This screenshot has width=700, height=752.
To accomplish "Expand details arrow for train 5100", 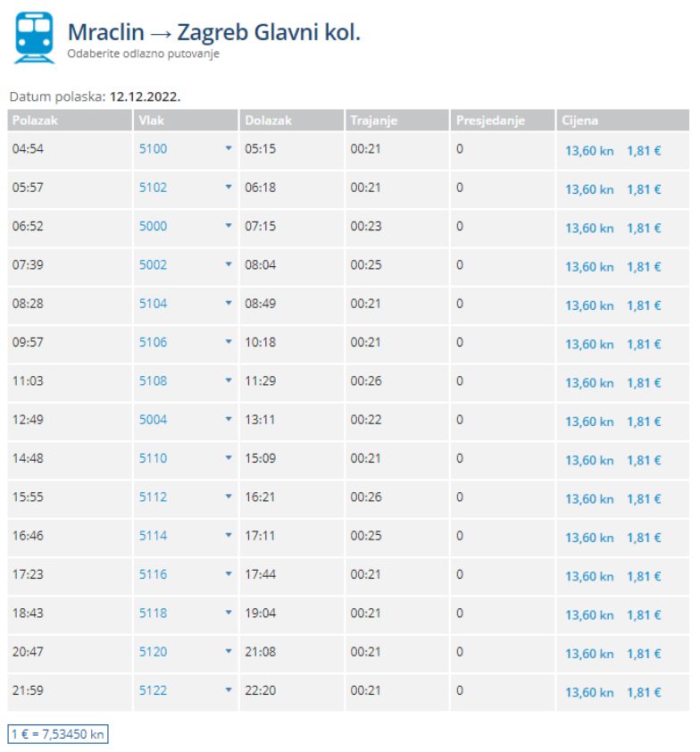I will tap(229, 148).
